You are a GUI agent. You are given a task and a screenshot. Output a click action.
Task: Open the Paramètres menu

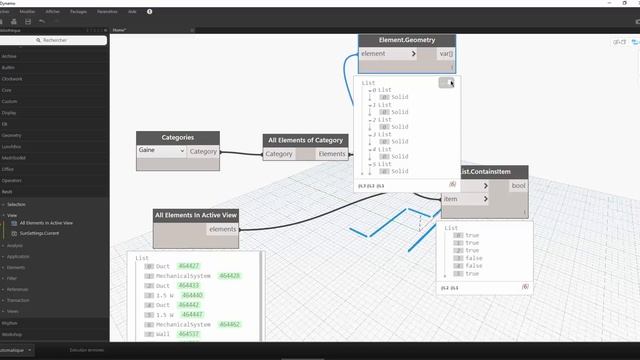point(107,12)
